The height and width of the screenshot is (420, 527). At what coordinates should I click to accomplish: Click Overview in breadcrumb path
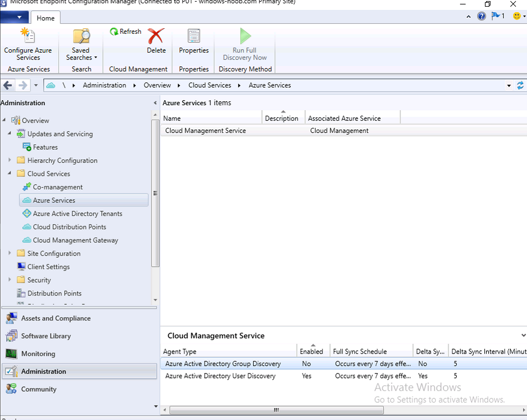point(157,85)
